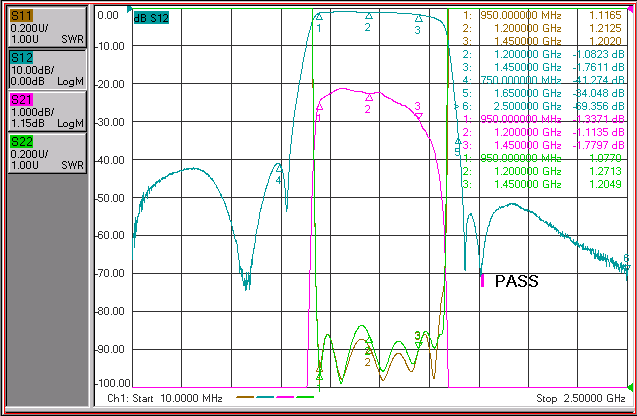Click the Stop 2.50000 GHz field
This screenshot has width=637, height=416.
tap(581, 398)
